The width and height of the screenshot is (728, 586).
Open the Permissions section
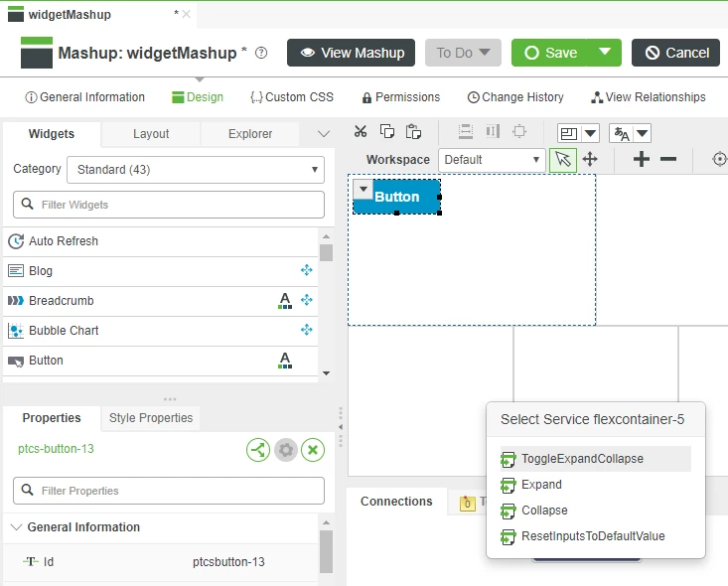pyautogui.click(x=401, y=97)
